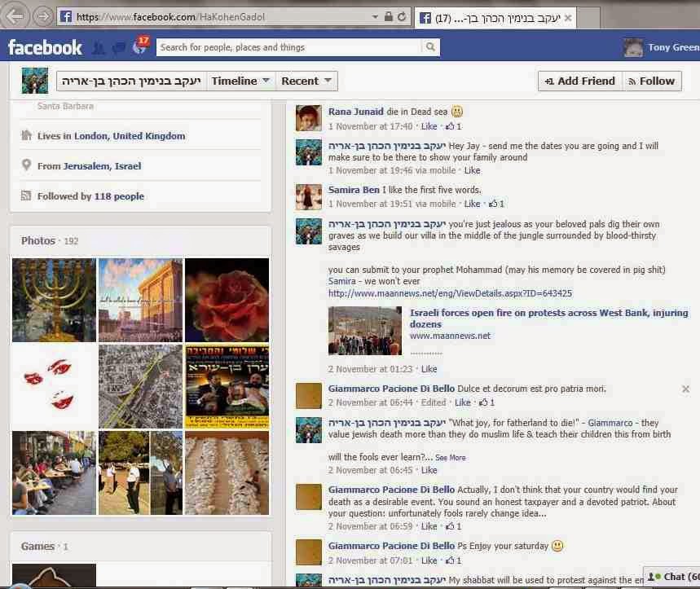Open the red lips photo thumbnail

(54, 386)
